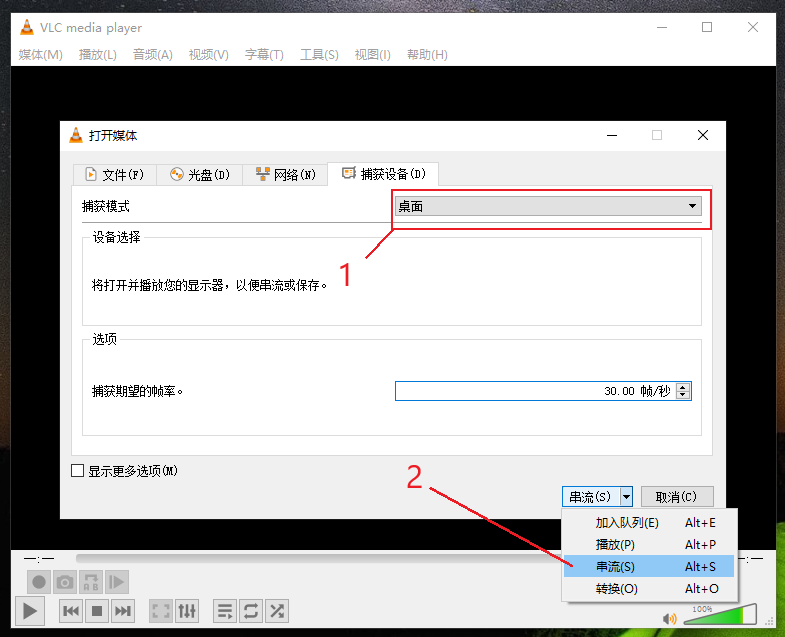The width and height of the screenshot is (785, 637).
Task: Open the 视图(I) menu
Action: 373,55
